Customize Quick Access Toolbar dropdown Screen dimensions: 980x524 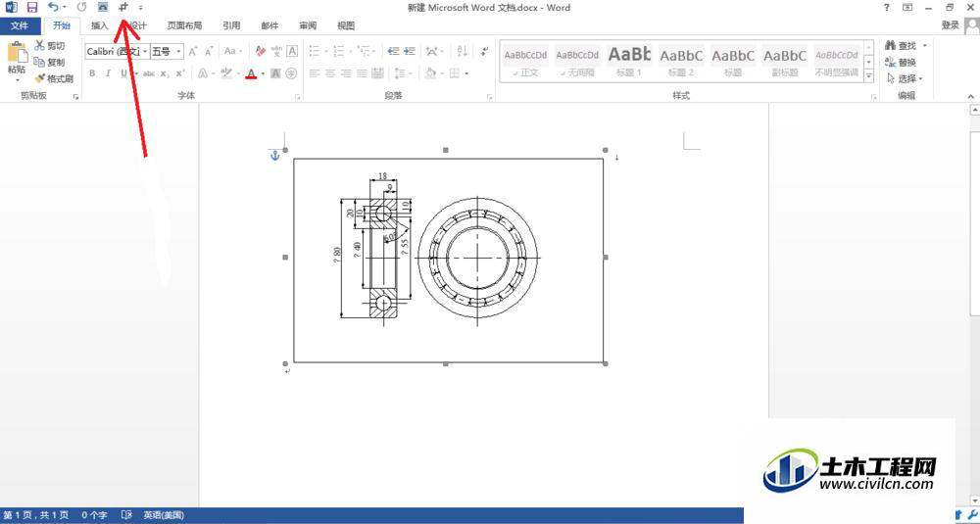tap(140, 8)
